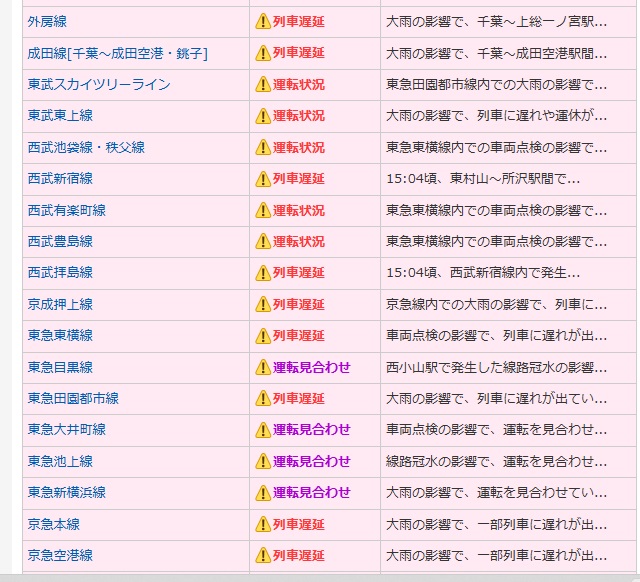Image resolution: width=640 pixels, height=582 pixels.
Task: Open the 東急田園都市線 link
Action: coord(73,398)
